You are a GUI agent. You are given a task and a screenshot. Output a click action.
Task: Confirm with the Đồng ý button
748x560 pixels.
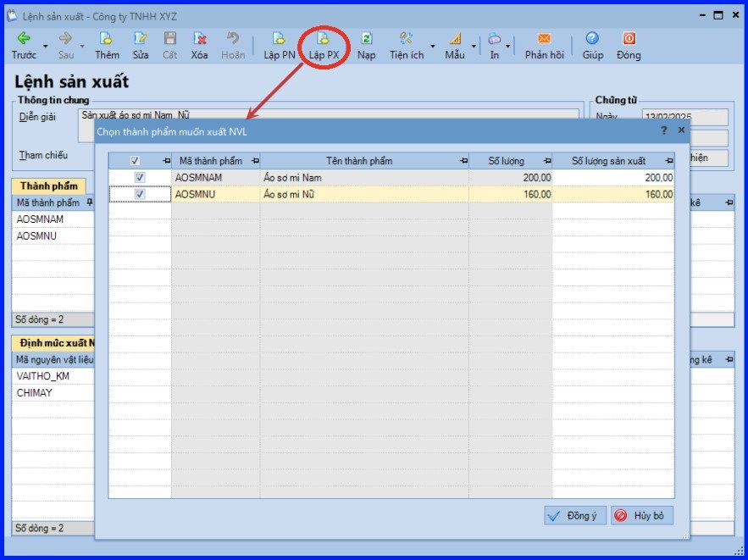(x=575, y=516)
